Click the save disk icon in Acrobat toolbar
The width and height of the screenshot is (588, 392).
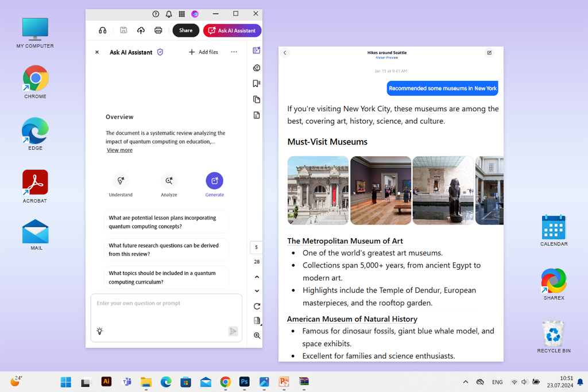coord(123,30)
